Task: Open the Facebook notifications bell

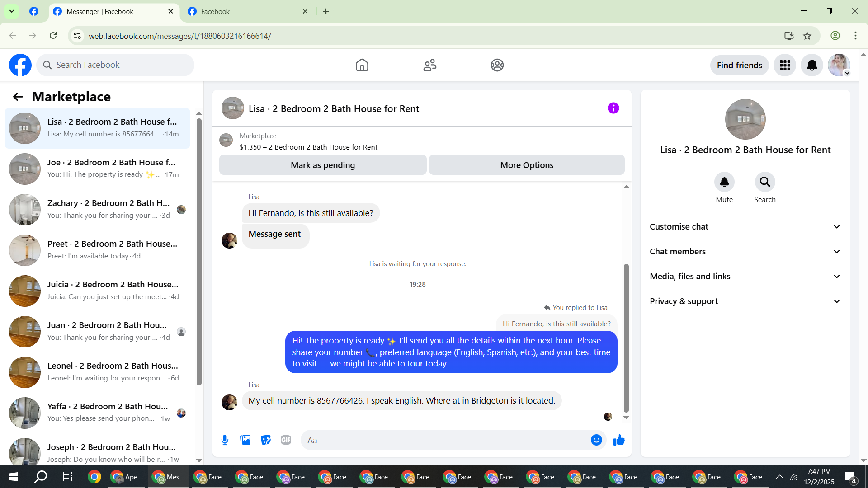Action: (x=812, y=66)
